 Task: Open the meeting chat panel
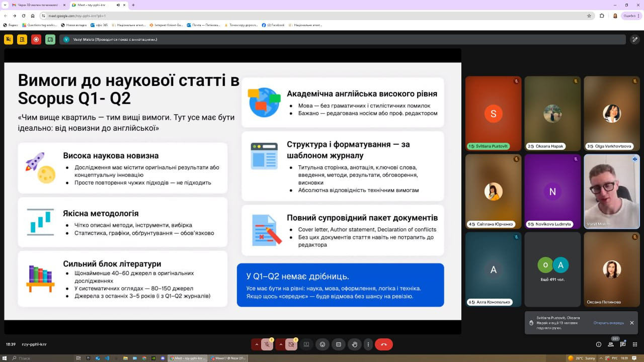tap(622, 344)
